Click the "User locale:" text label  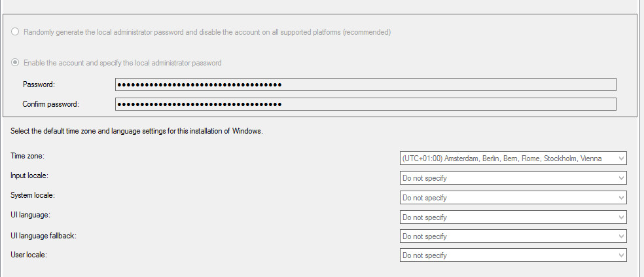(29, 255)
